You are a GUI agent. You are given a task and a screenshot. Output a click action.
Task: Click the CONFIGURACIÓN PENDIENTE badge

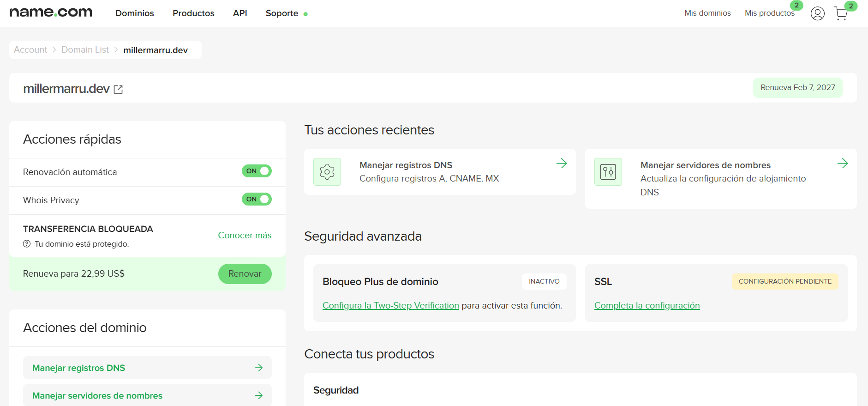[x=785, y=281]
